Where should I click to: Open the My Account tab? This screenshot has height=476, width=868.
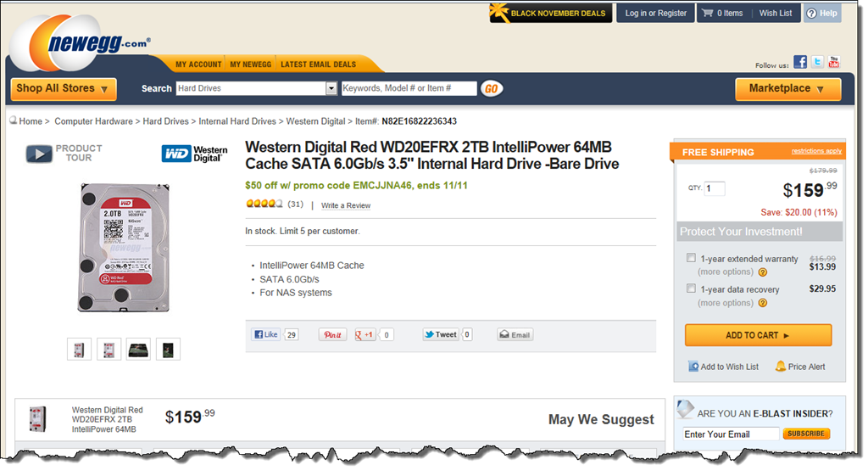coord(198,64)
